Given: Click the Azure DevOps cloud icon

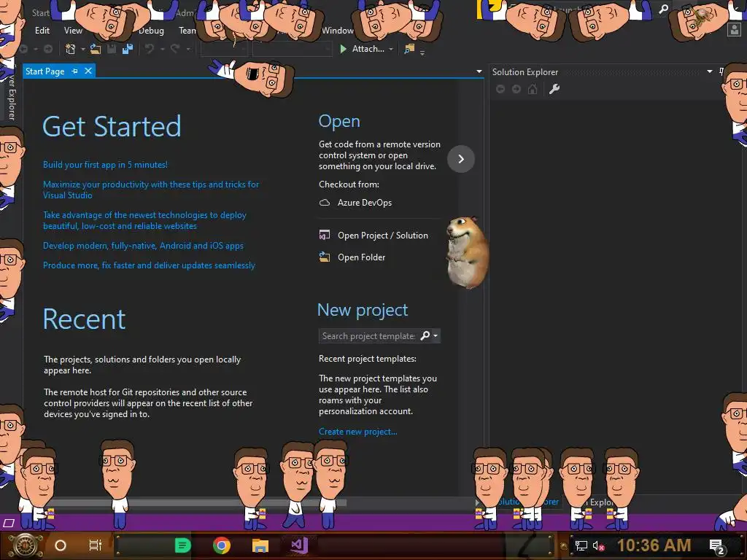Looking at the screenshot, I should click(325, 203).
